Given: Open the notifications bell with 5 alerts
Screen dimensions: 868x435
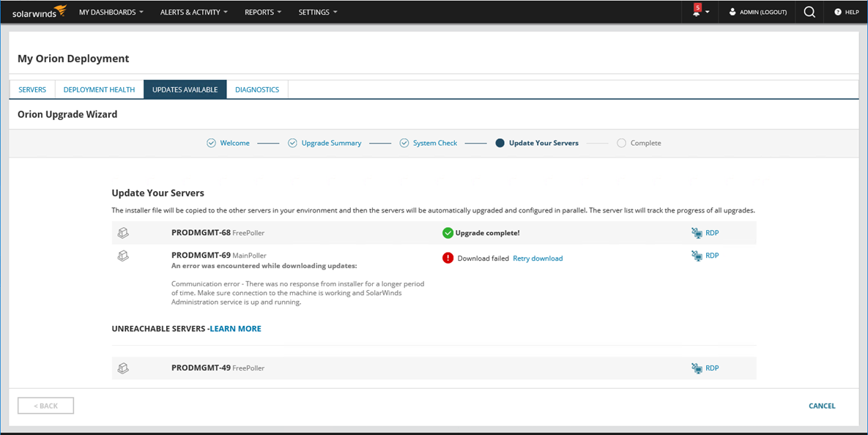Looking at the screenshot, I should tap(697, 11).
